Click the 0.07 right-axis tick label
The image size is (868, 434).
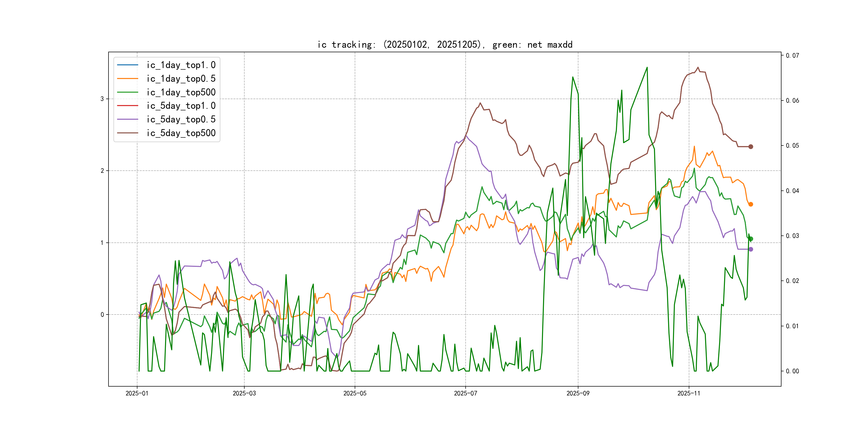pos(792,56)
